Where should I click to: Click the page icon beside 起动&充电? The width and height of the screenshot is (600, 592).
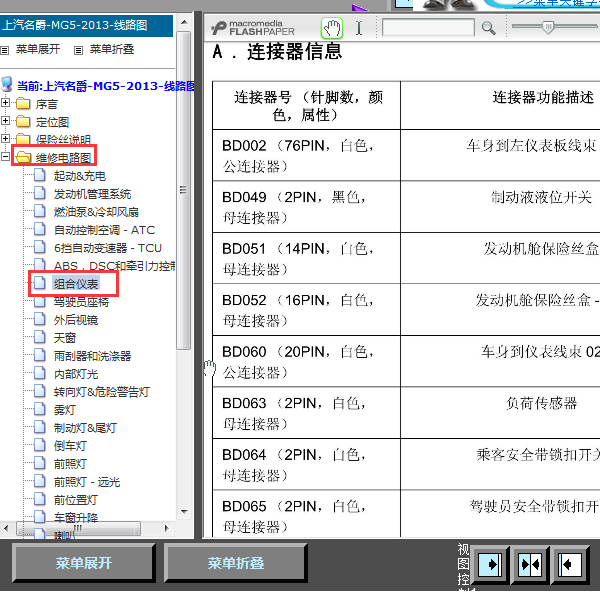click(39, 175)
